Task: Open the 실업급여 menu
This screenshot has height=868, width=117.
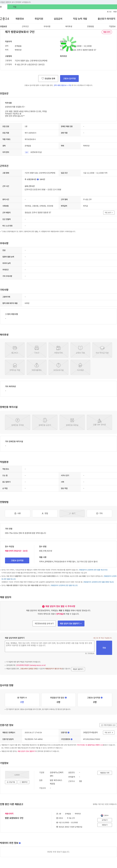Action: (58, 19)
